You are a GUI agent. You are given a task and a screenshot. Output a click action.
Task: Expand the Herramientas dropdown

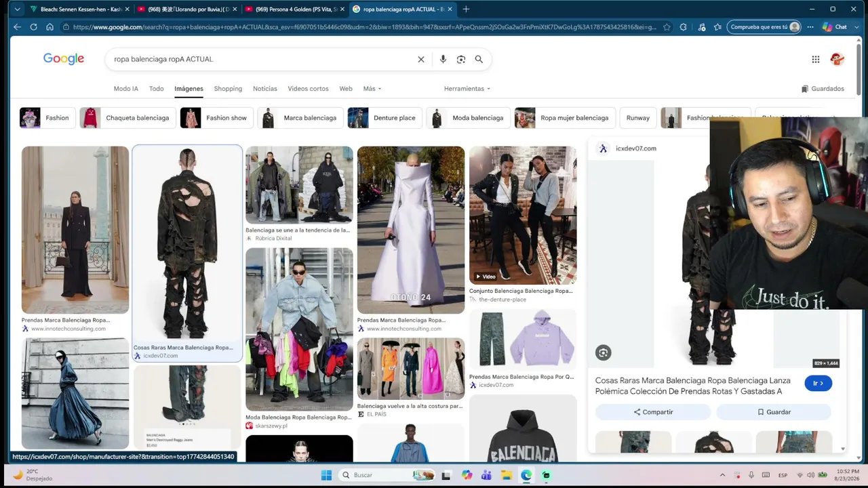(467, 89)
